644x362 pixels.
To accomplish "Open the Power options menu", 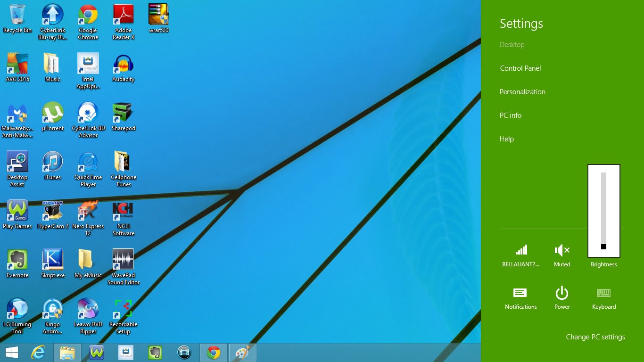I will (x=562, y=298).
